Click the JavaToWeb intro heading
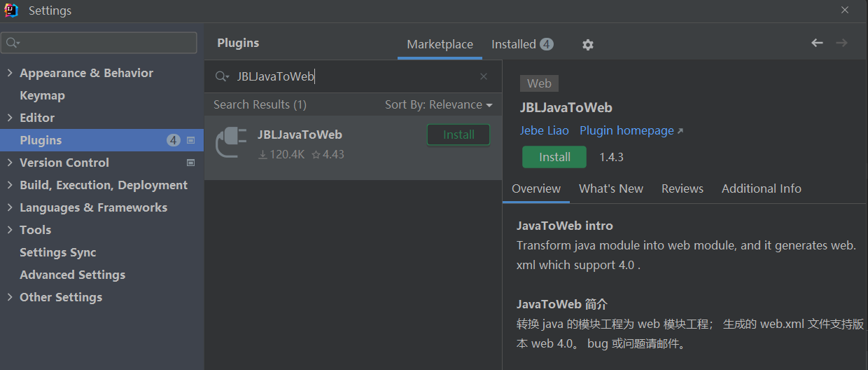The height and width of the screenshot is (370, 868). tap(565, 226)
